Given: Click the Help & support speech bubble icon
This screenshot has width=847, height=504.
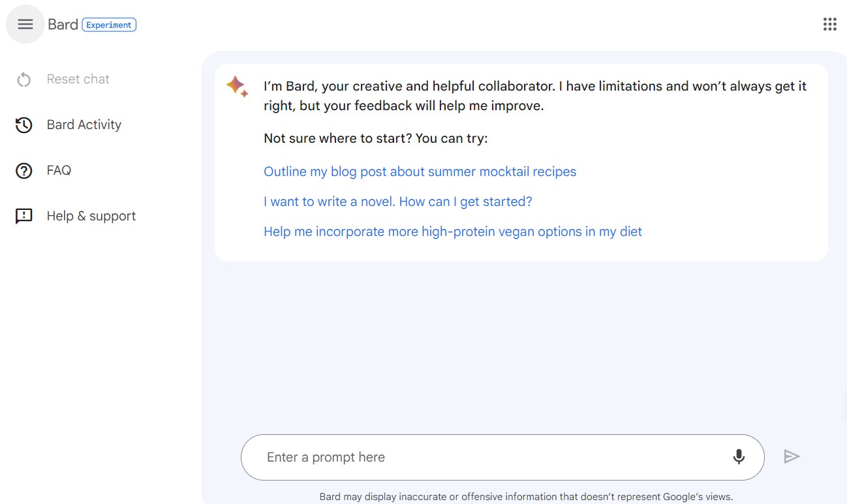Looking at the screenshot, I should (24, 216).
